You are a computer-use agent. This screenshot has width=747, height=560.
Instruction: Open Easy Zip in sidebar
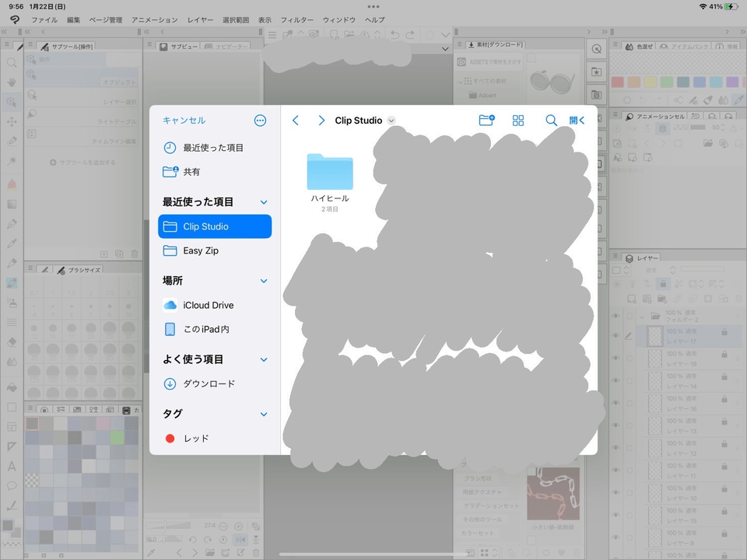pos(215,250)
